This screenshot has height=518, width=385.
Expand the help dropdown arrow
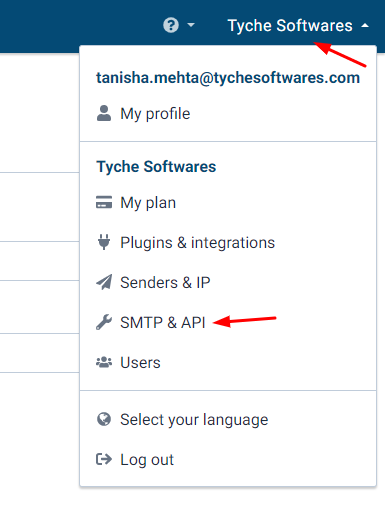pos(191,25)
